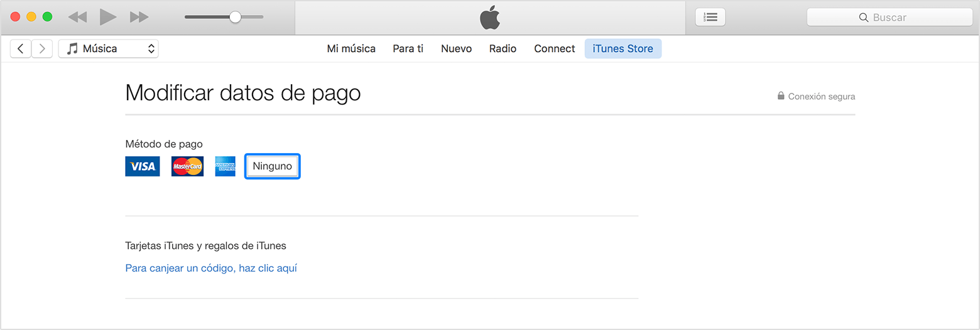
Task: Click the back navigation arrow
Action: click(21, 48)
